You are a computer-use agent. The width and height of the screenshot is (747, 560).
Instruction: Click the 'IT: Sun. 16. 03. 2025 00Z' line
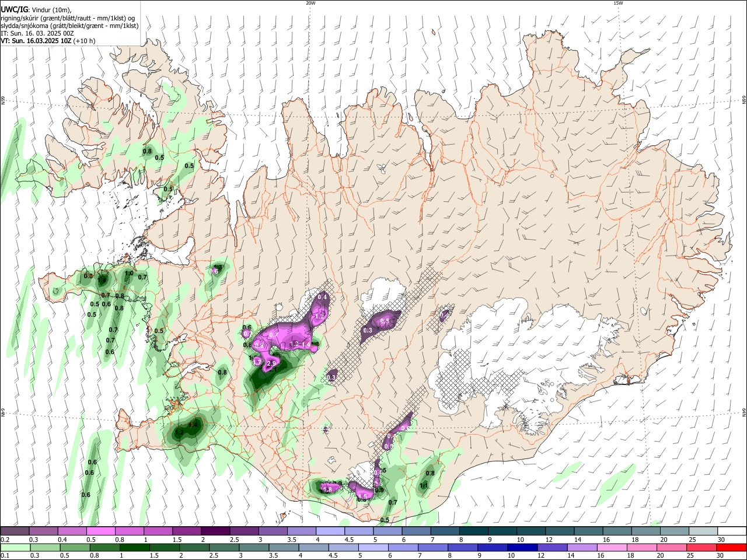point(37,33)
